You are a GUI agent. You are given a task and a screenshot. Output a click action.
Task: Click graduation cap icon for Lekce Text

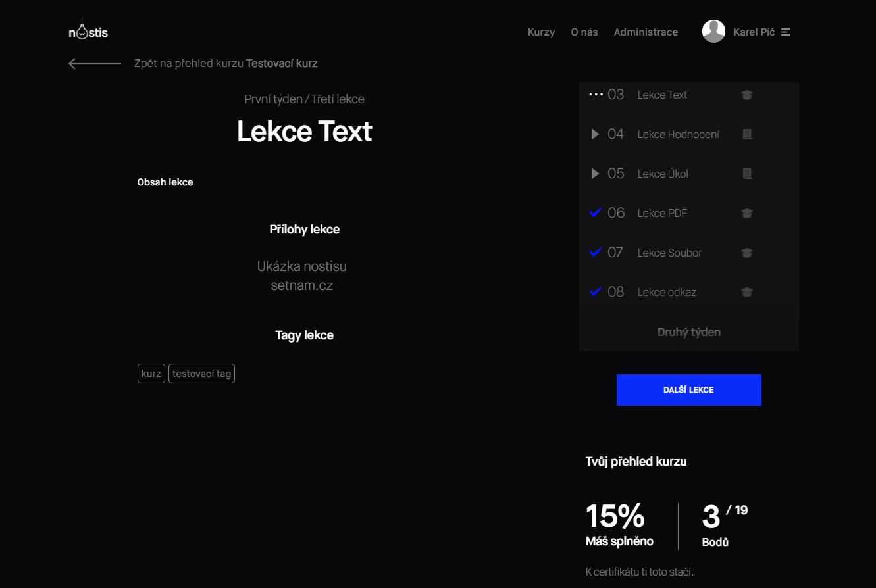[746, 95]
